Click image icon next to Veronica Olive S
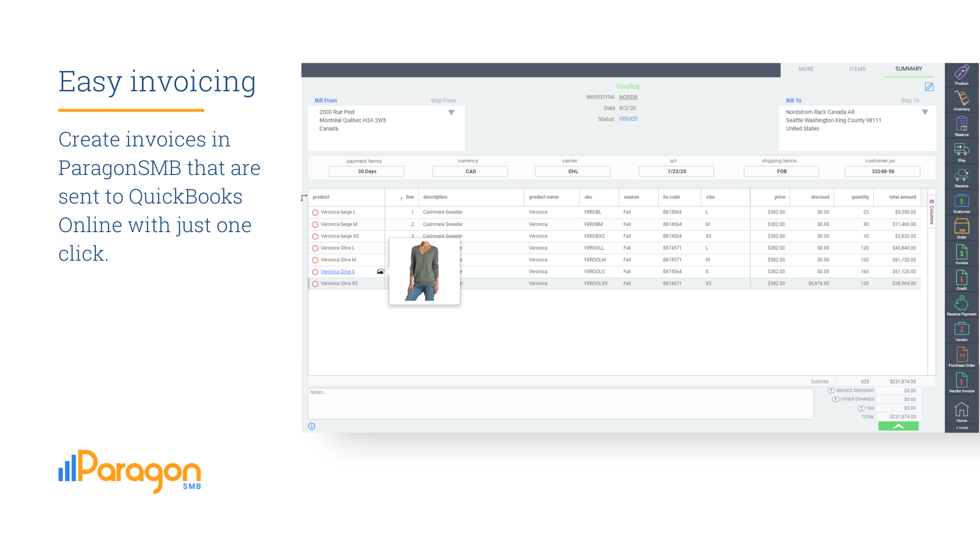The height and width of the screenshot is (551, 980). (x=380, y=271)
